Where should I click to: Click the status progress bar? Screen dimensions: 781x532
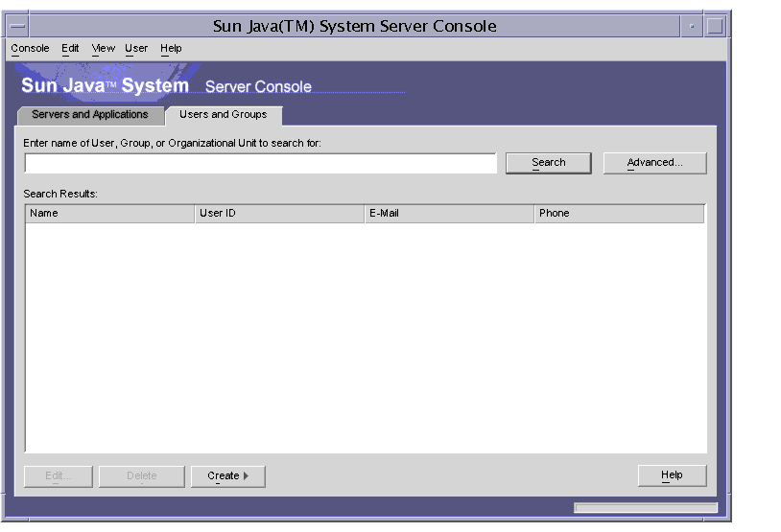646,508
